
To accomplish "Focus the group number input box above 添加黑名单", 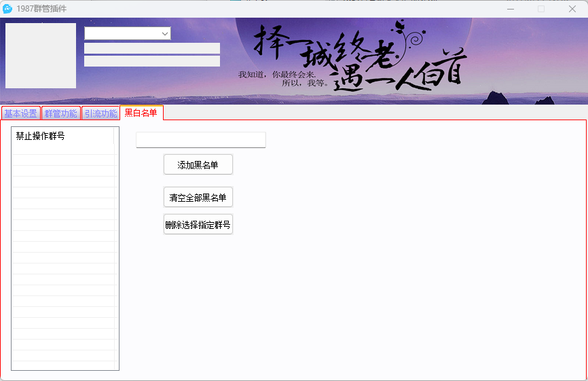I will [200, 140].
